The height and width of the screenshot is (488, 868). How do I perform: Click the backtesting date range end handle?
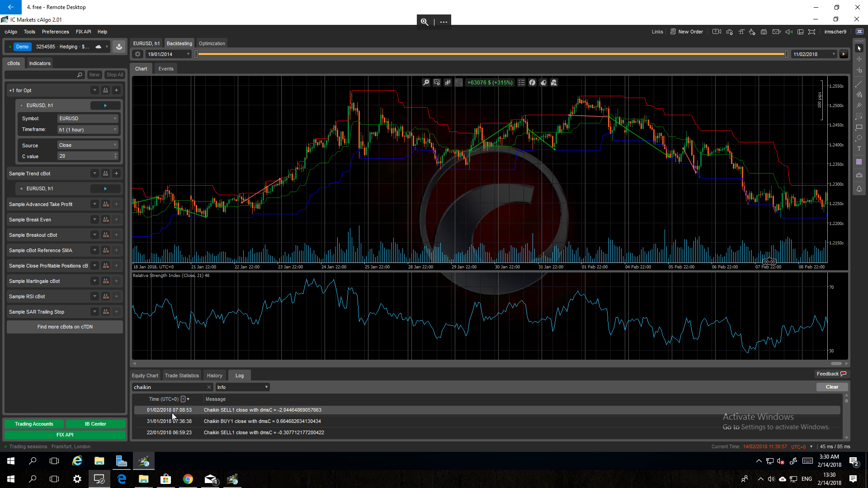coord(787,54)
